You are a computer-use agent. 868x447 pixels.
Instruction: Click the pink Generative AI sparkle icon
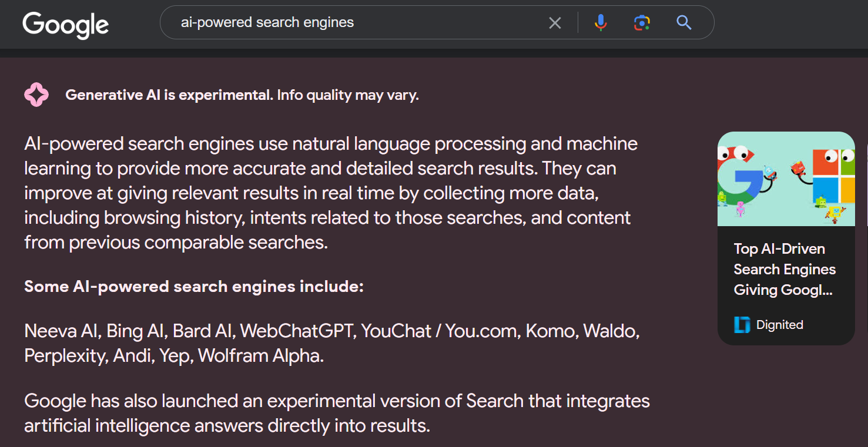36,94
